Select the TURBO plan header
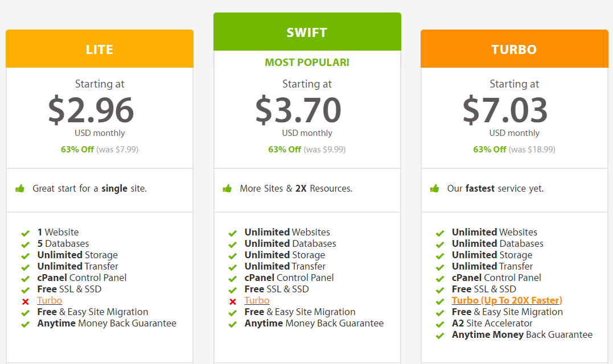 pyautogui.click(x=515, y=49)
